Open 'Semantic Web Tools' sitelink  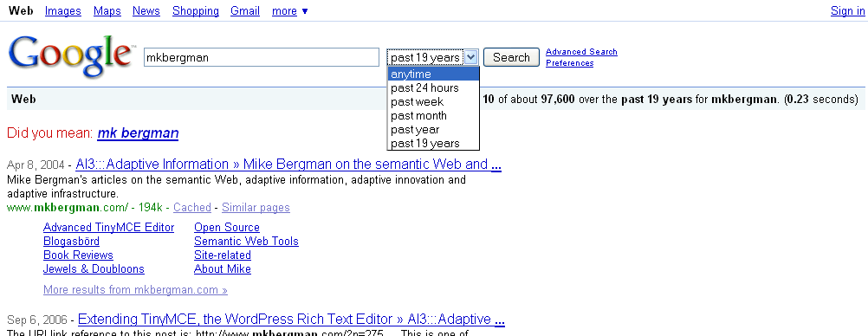(246, 242)
